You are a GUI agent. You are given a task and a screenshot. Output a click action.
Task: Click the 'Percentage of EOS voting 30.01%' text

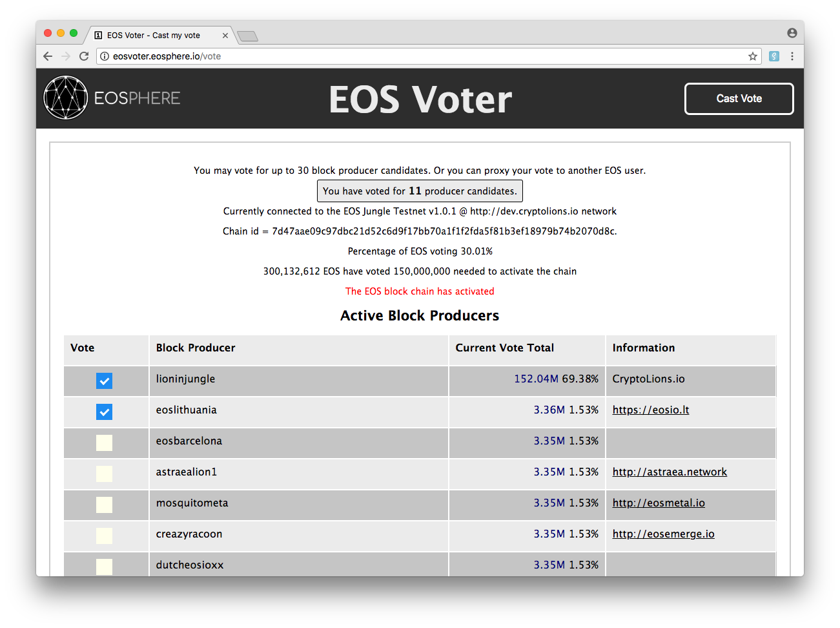[420, 251]
